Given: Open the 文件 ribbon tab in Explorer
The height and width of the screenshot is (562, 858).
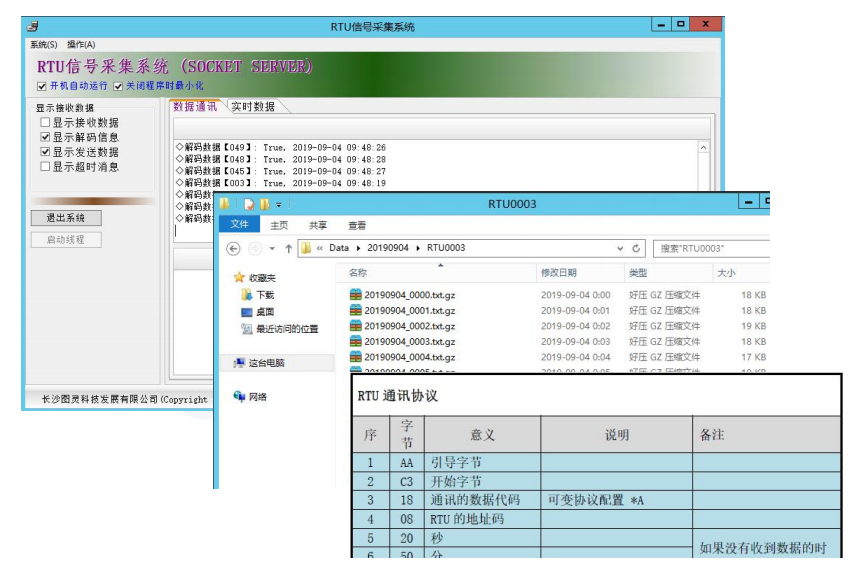Looking at the screenshot, I should [239, 225].
